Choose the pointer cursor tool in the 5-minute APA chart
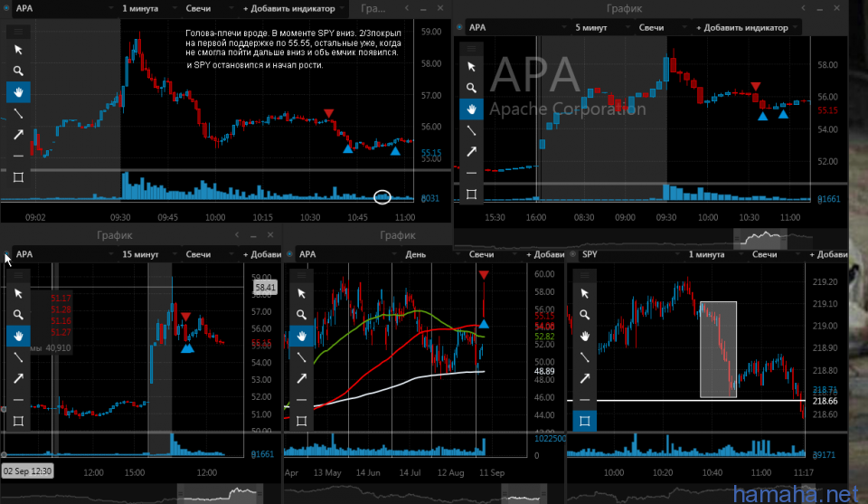Viewport: 868px width, 504px height. pos(471,66)
